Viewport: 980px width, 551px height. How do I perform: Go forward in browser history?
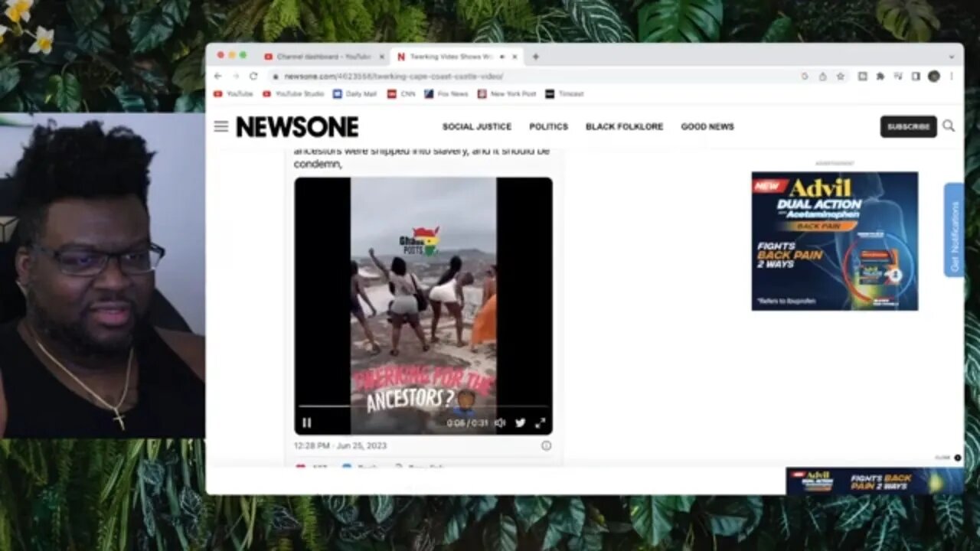[x=236, y=76]
